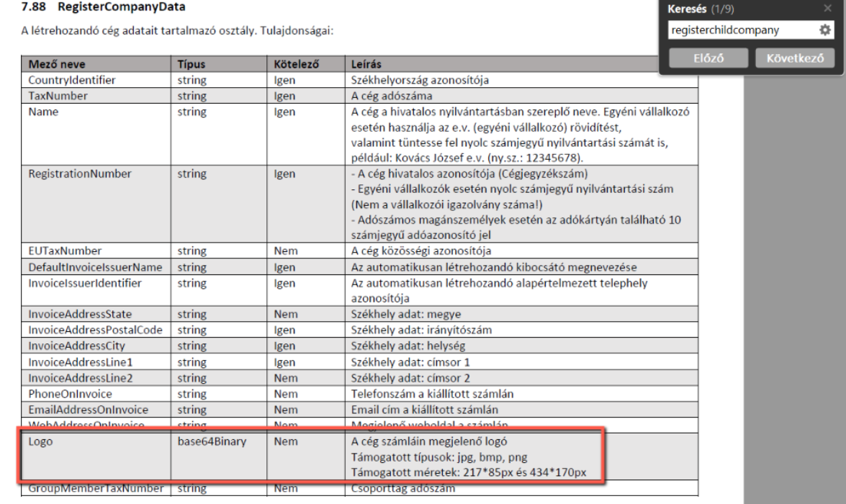The height and width of the screenshot is (504, 846).
Task: Click 'Székhely adat: megye' description
Action: 406,314
